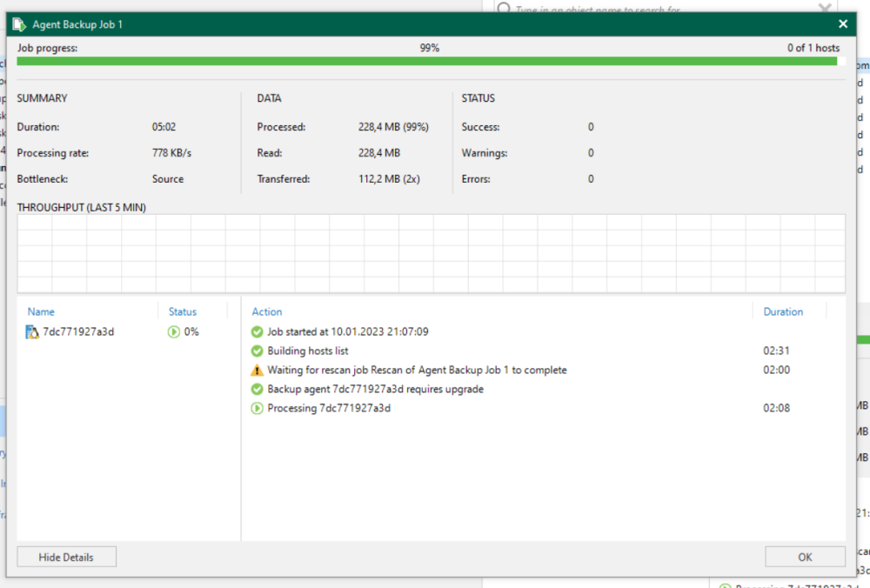Click running icon for Processing 7dc771927a3d
The image size is (870, 588).
257,408
